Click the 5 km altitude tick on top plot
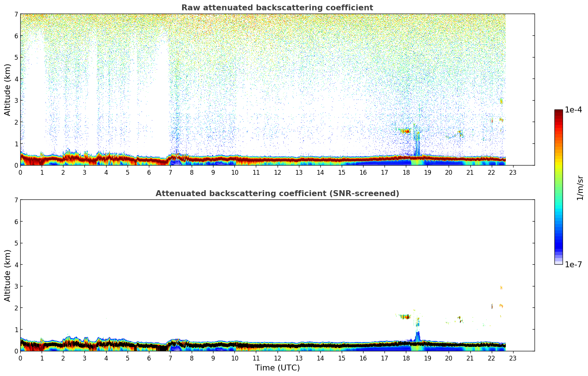Image resolution: width=588 pixels, height=376 pixels. coord(15,57)
